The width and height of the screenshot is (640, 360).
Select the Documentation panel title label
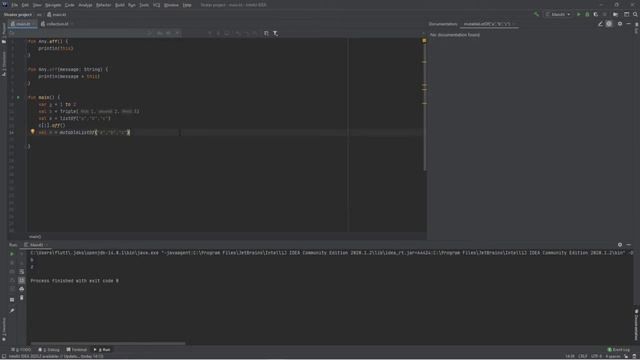pos(443,24)
